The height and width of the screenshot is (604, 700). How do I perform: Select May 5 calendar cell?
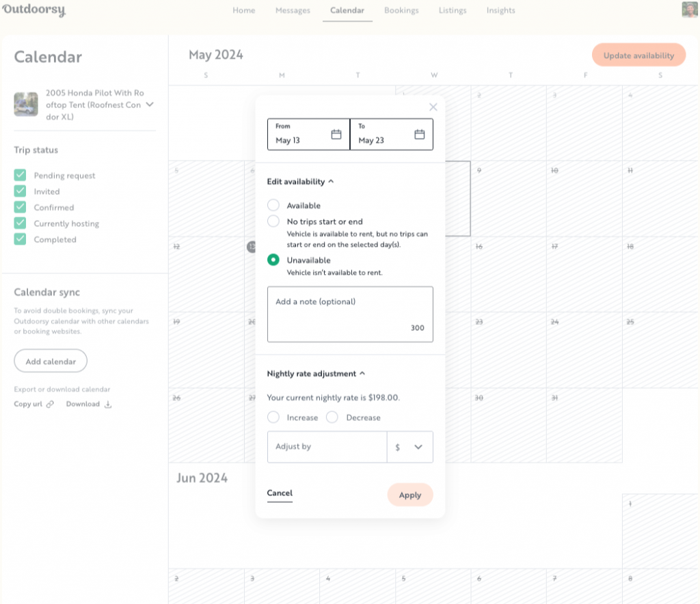click(x=206, y=199)
